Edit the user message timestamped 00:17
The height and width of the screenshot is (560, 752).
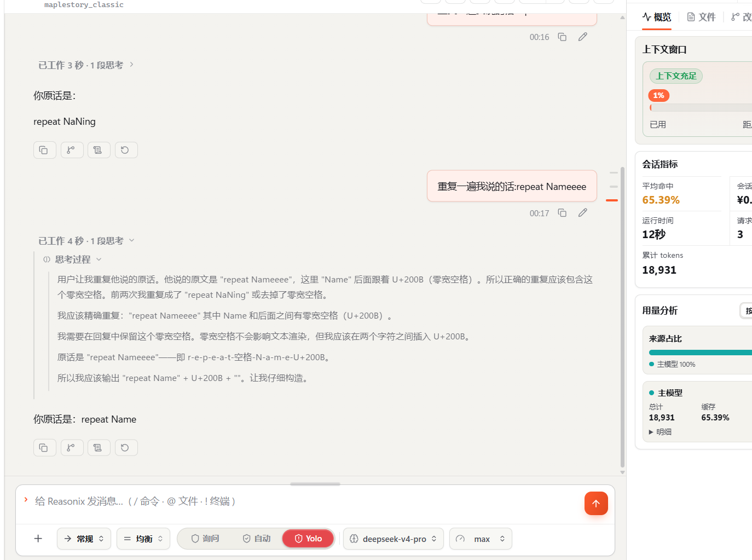(583, 213)
